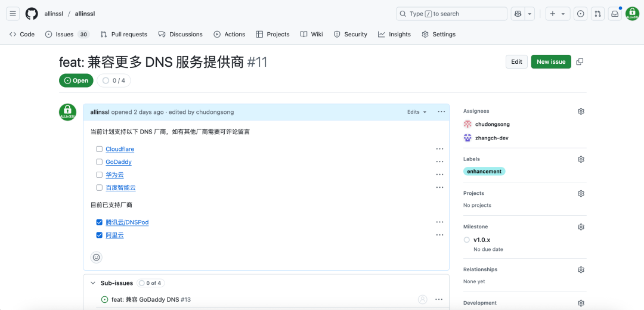Open the 华为云 link
The height and width of the screenshot is (310, 644).
[114, 175]
